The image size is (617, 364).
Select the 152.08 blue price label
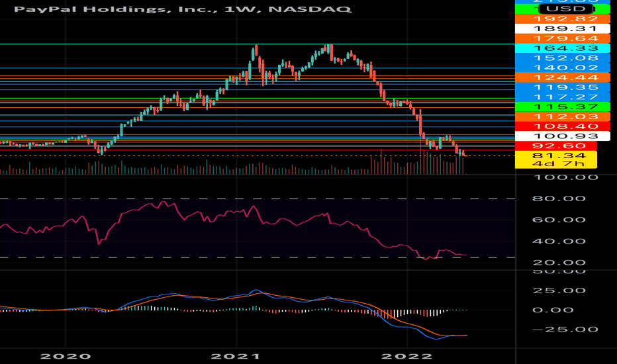[x=562, y=58]
